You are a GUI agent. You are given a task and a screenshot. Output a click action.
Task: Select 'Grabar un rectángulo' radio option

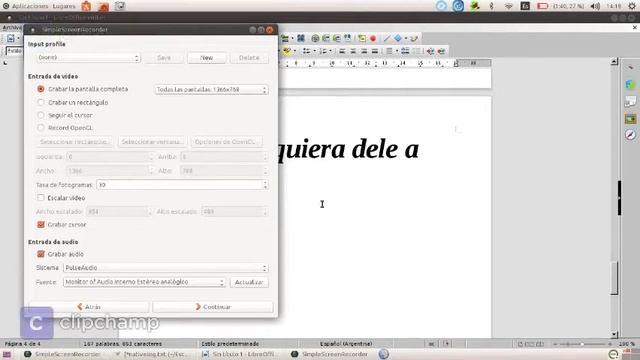41,102
